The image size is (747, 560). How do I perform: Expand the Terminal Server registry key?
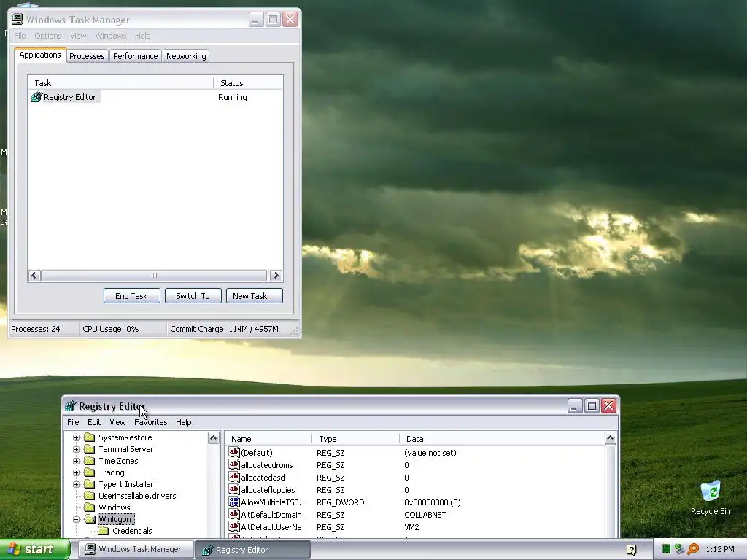coord(76,449)
